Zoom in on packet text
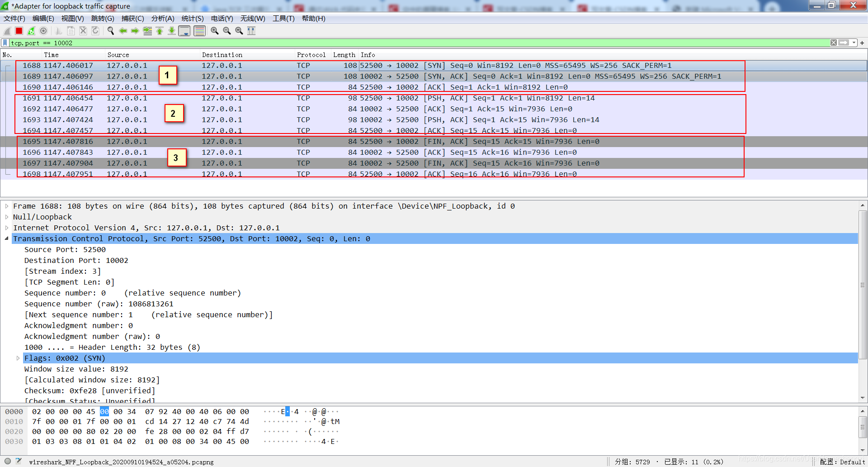Viewport: 868px width, 467px height. tap(215, 31)
